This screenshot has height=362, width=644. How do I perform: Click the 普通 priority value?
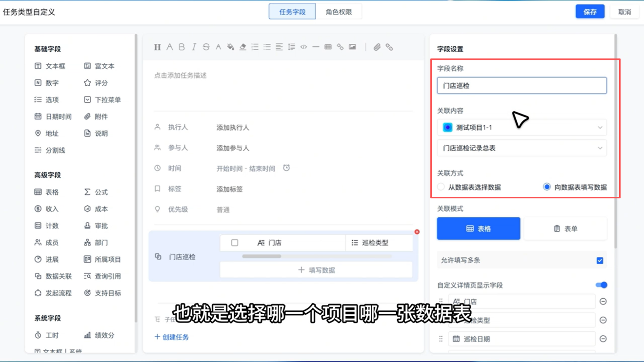pos(223,210)
